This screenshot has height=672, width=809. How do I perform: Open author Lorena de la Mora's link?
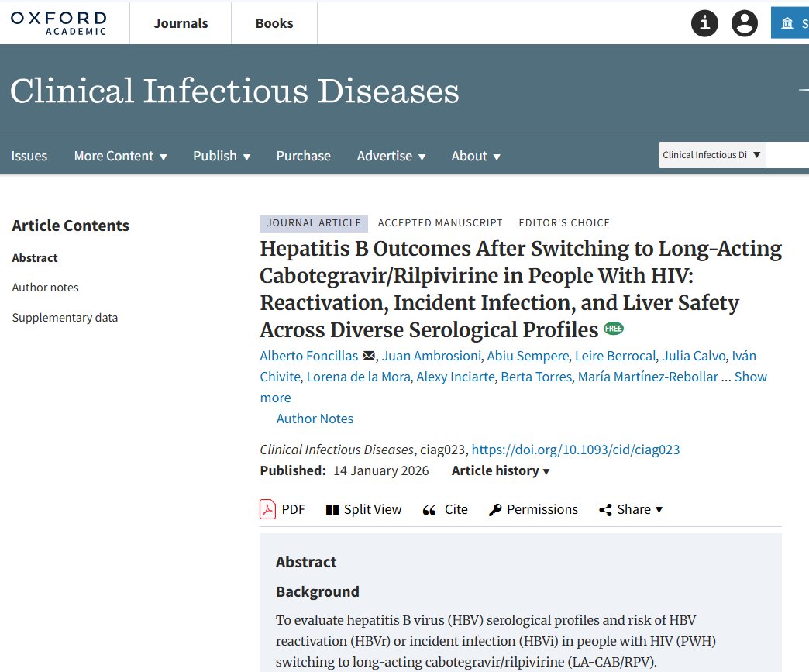(x=359, y=377)
